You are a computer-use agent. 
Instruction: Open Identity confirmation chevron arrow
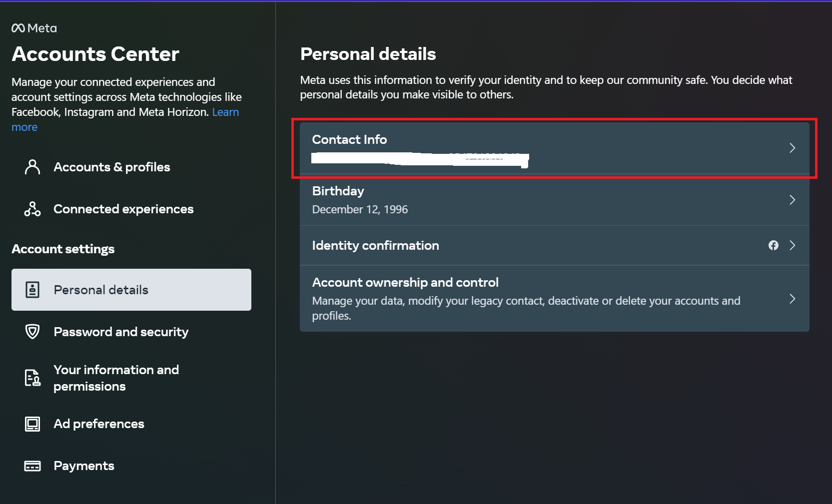[x=792, y=245]
